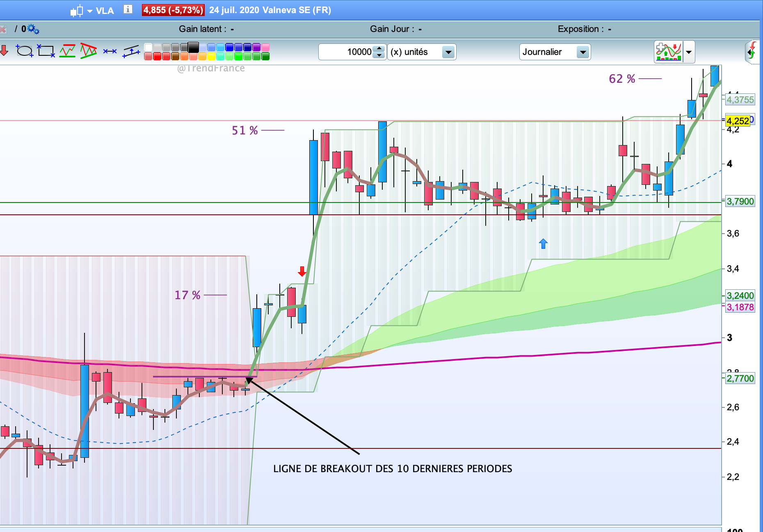Click the 3,7900 price level label
Screen dimensions: 763x532
pos(740,202)
